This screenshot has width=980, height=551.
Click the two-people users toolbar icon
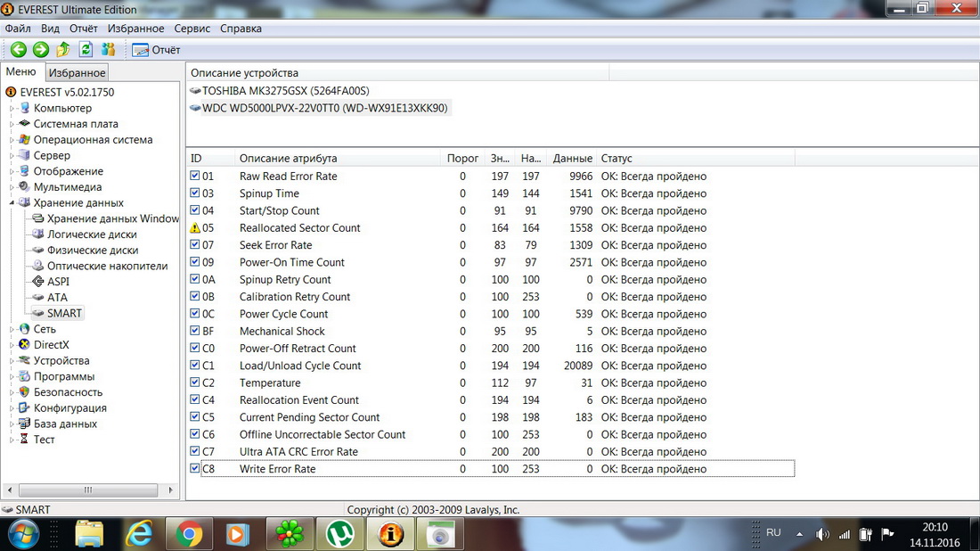pos(109,50)
